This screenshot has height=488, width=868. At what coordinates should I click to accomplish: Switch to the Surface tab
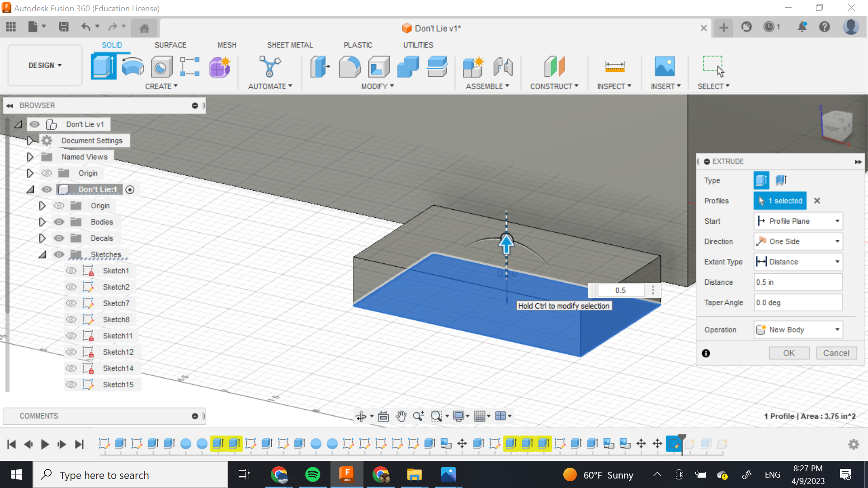click(170, 45)
